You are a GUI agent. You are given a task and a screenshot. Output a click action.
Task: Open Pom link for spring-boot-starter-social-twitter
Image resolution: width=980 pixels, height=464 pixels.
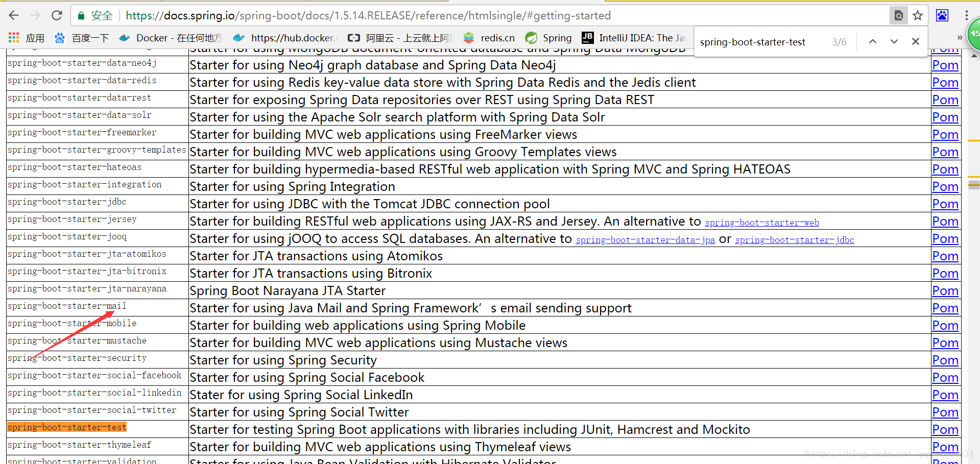tap(945, 412)
